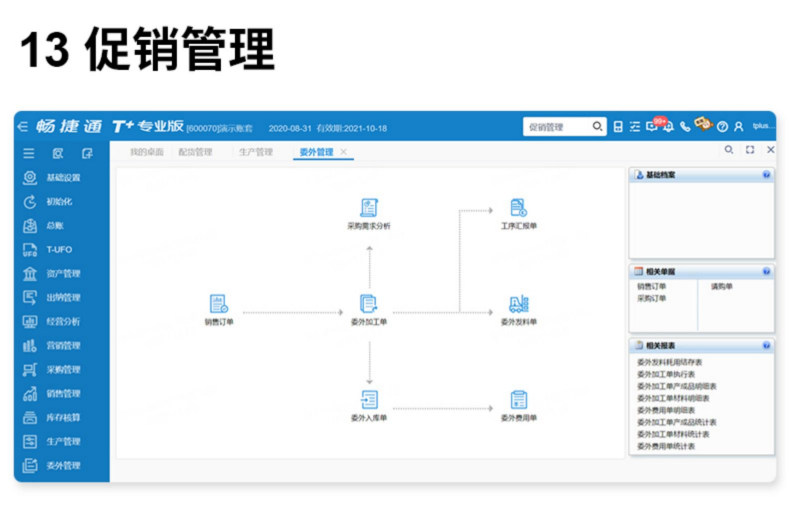The width and height of the screenshot is (790, 507).
Task: Switch to the 我的桌面 tab
Action: click(x=147, y=152)
